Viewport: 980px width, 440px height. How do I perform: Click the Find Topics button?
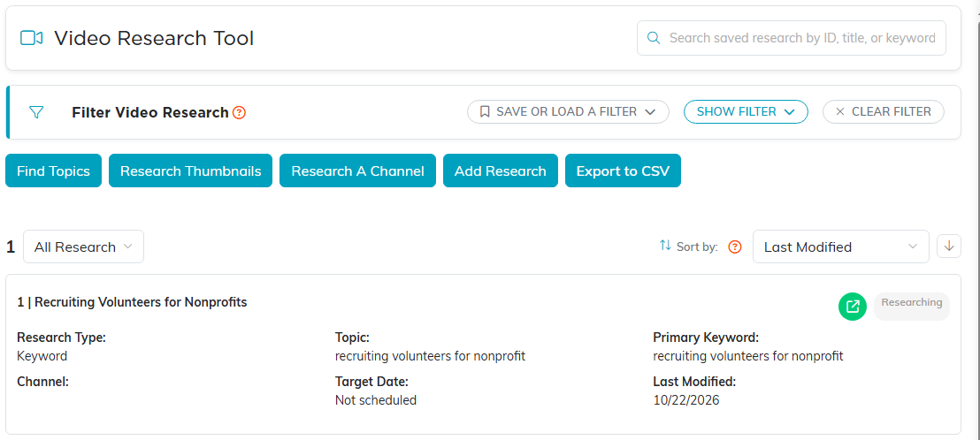pyautogui.click(x=53, y=171)
